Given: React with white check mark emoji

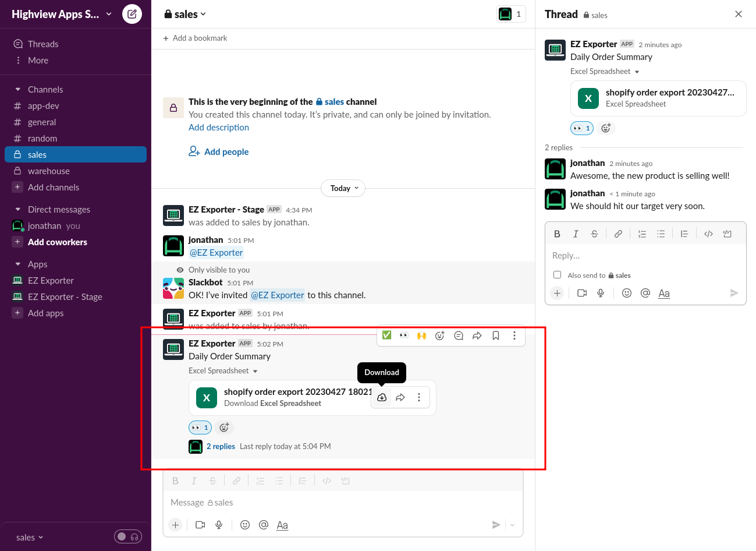Looking at the screenshot, I should 386,335.
